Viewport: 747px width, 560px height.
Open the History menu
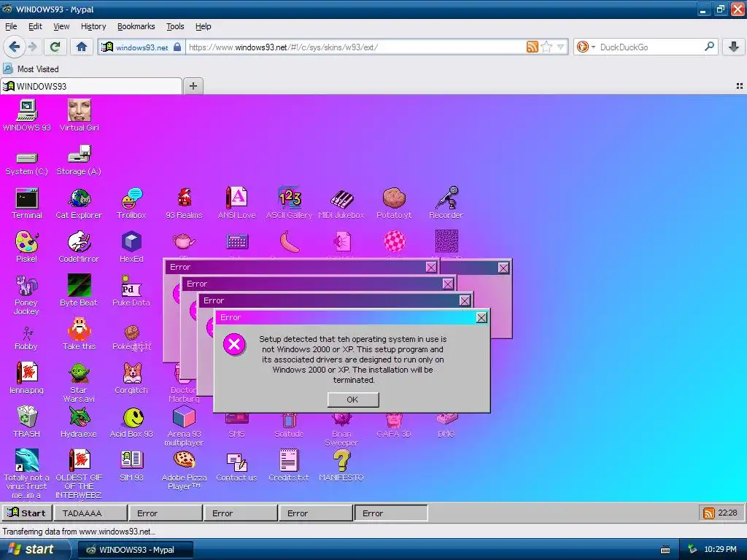tap(93, 26)
